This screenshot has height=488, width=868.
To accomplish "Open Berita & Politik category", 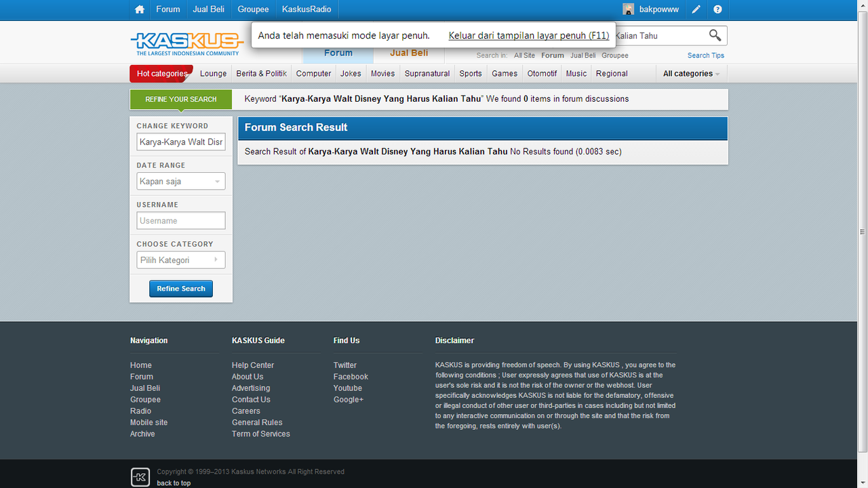I will [x=262, y=74].
